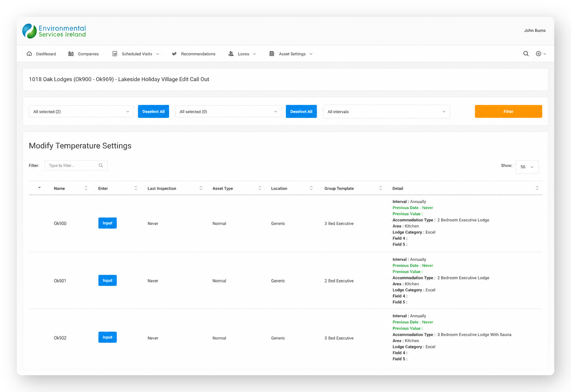Click Input button for Ok900
The image size is (571, 392).
107,223
